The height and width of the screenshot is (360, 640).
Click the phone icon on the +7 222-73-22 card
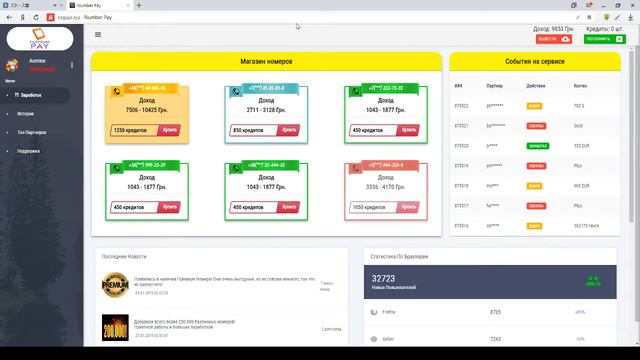[356, 92]
